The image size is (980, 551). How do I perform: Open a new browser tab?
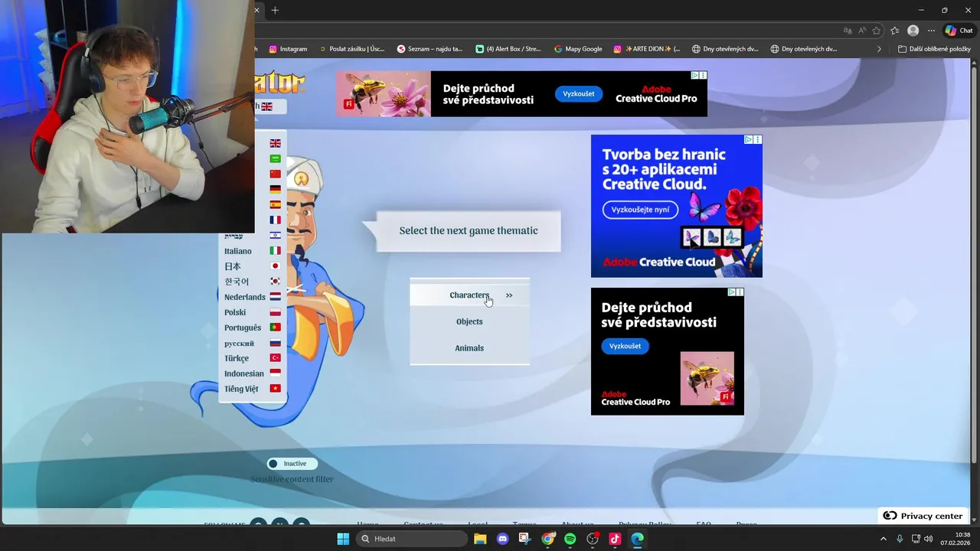pyautogui.click(x=275, y=10)
